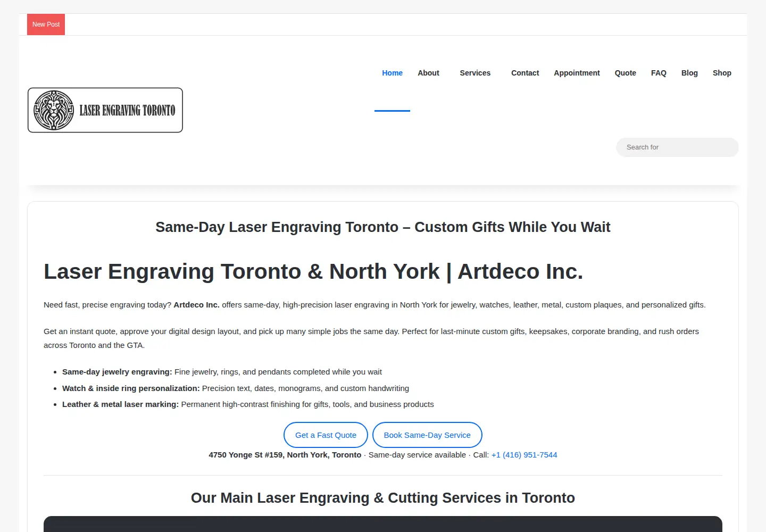The image size is (766, 532).
Task: Select the Same-day jewelry engraving bullet
Action: pyautogui.click(x=222, y=372)
